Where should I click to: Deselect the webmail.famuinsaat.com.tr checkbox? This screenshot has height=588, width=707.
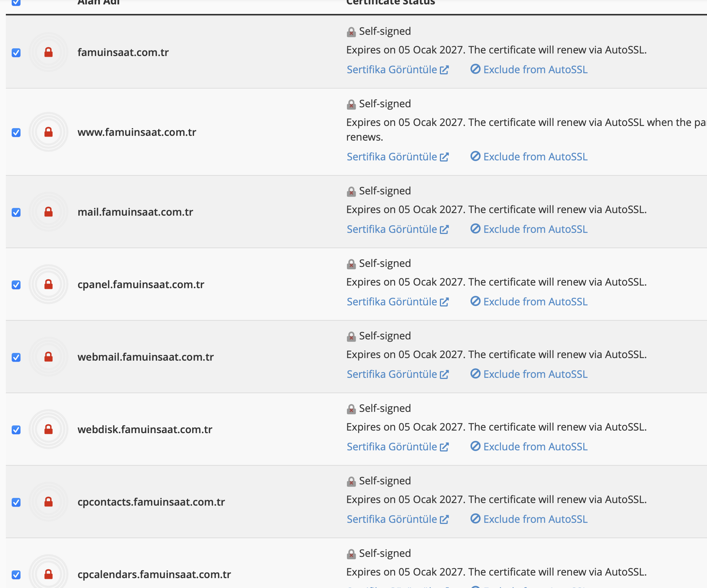(16, 357)
